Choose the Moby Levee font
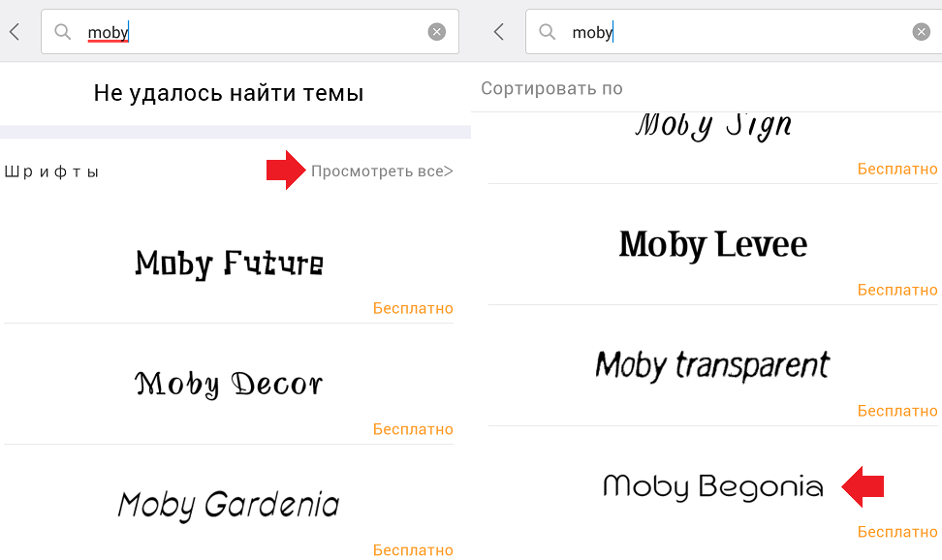 [713, 244]
